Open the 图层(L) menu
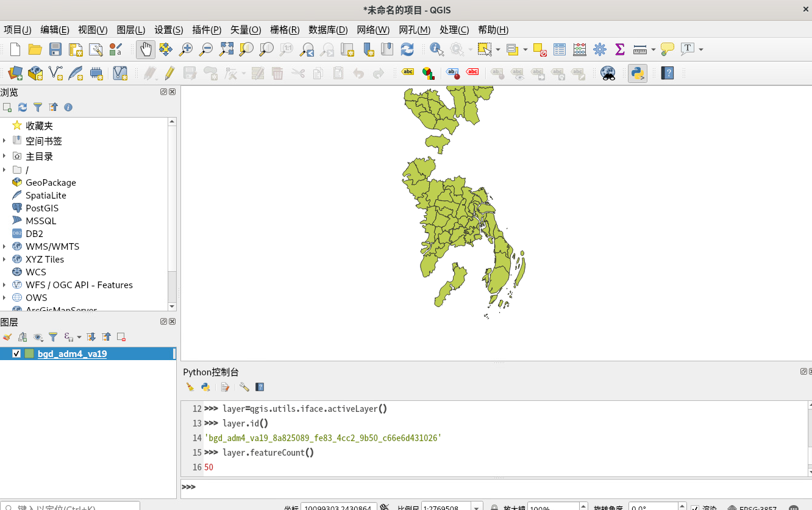 (130, 30)
